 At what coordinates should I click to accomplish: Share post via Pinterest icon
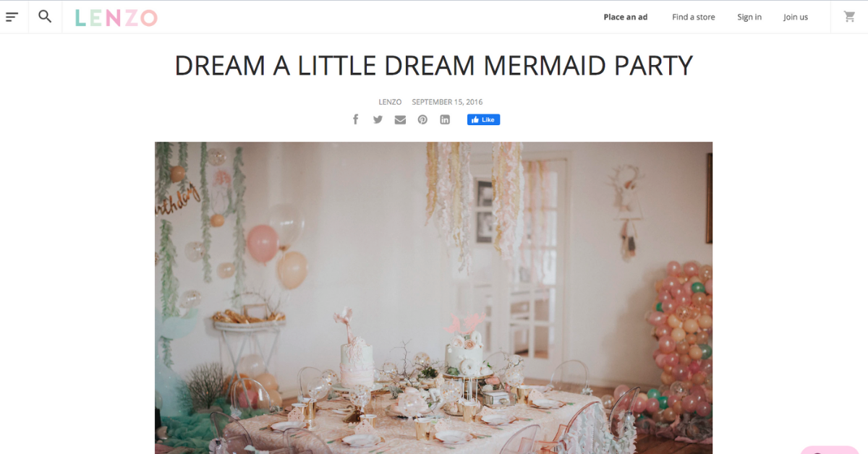[422, 119]
